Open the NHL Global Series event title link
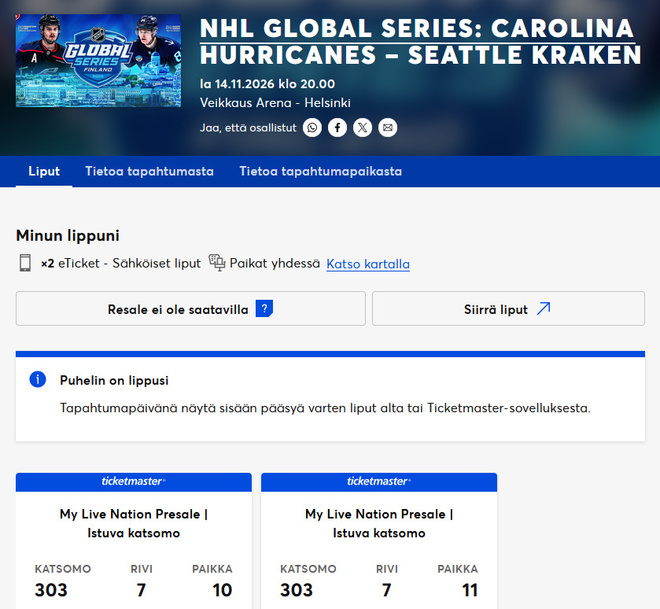This screenshot has width=660, height=609. pyautogui.click(x=420, y=42)
